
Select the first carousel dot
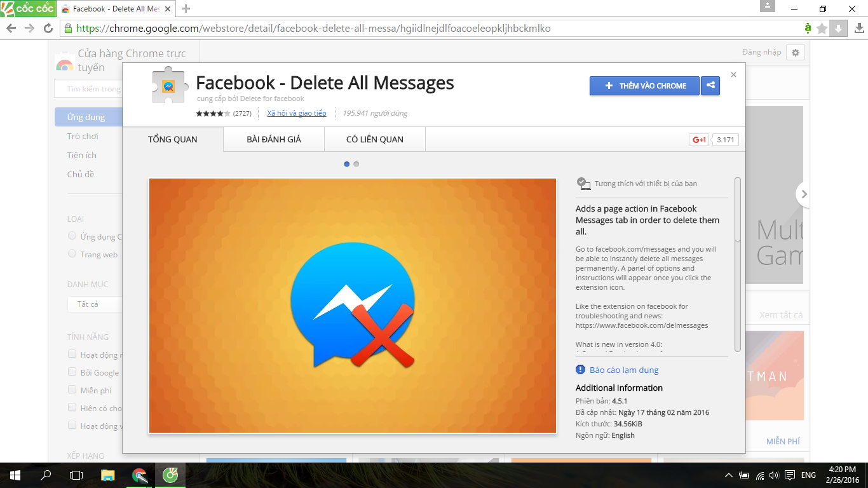347,164
